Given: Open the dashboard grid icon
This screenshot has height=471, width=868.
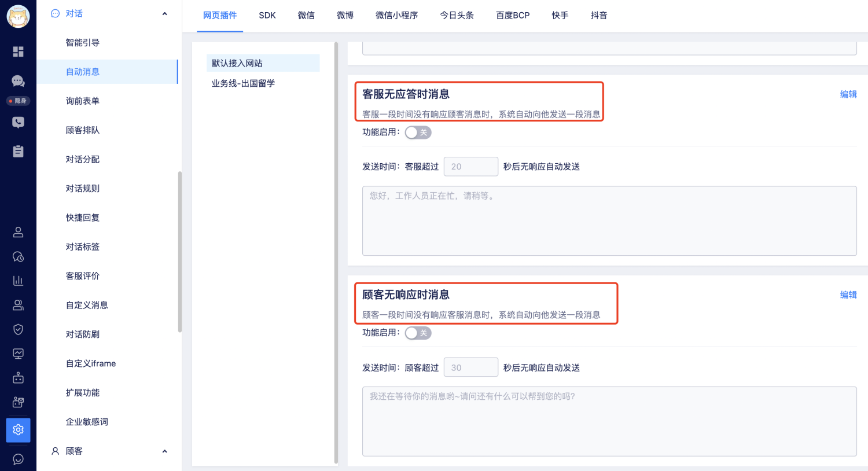Looking at the screenshot, I should pyautogui.click(x=18, y=51).
